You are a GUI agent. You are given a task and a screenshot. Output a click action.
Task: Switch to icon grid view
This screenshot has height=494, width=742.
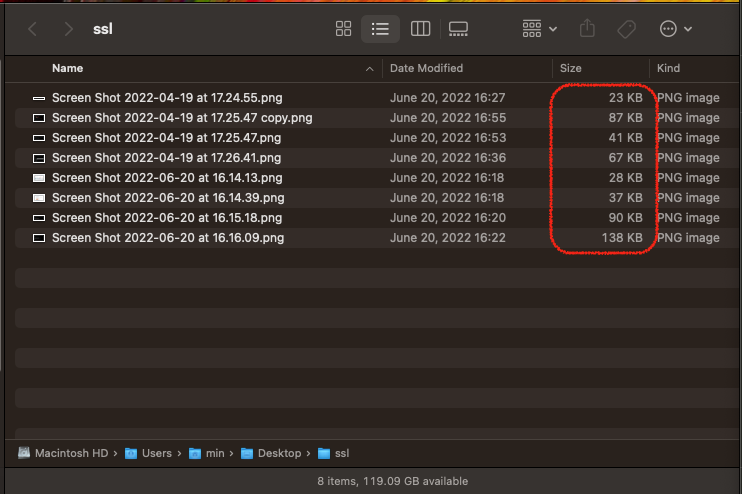tap(343, 29)
